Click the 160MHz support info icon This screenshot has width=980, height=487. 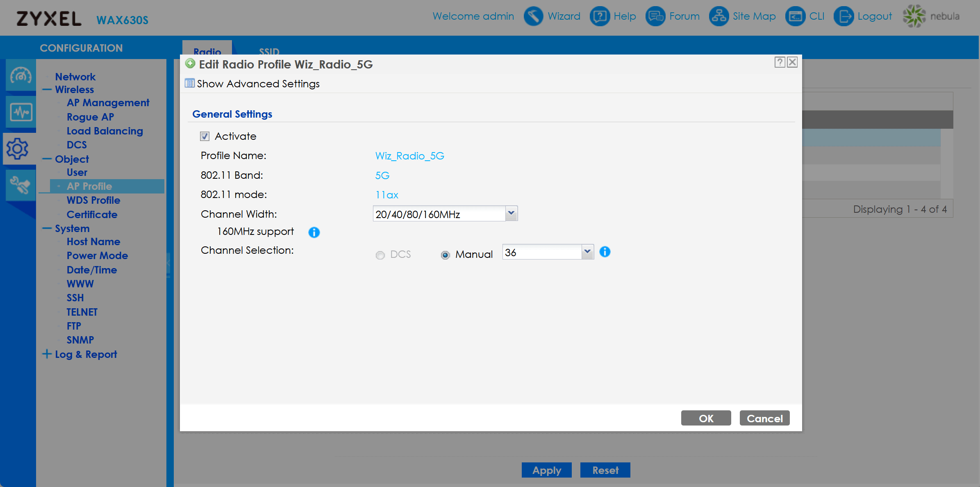314,232
